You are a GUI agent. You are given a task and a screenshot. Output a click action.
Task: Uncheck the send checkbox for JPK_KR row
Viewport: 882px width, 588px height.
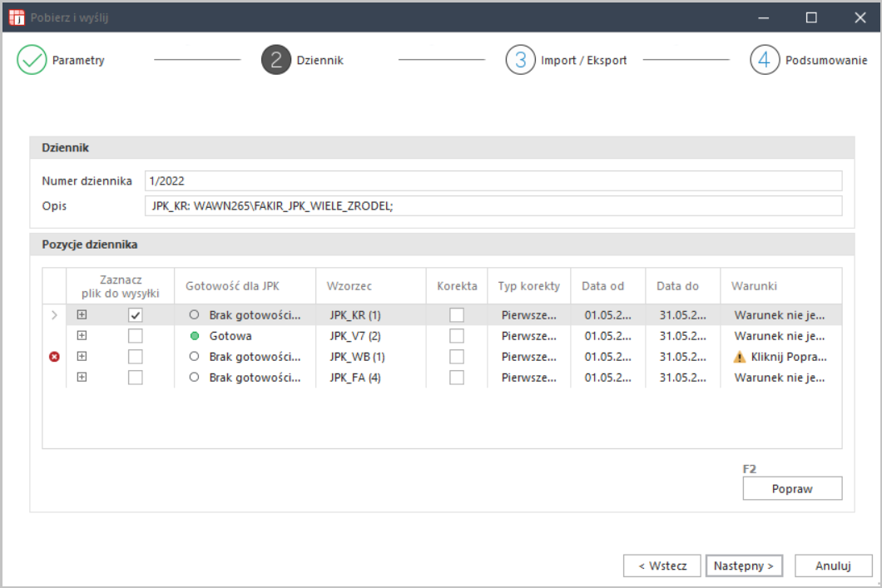(135, 315)
